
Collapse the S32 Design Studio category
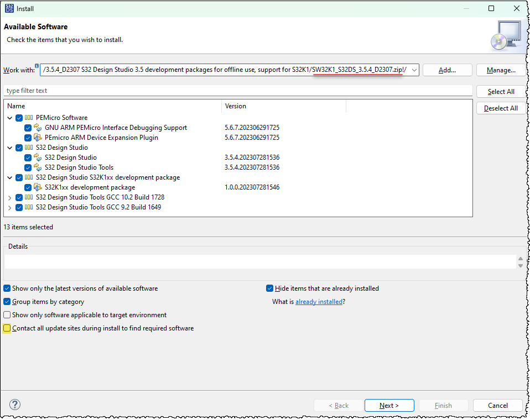pos(10,148)
